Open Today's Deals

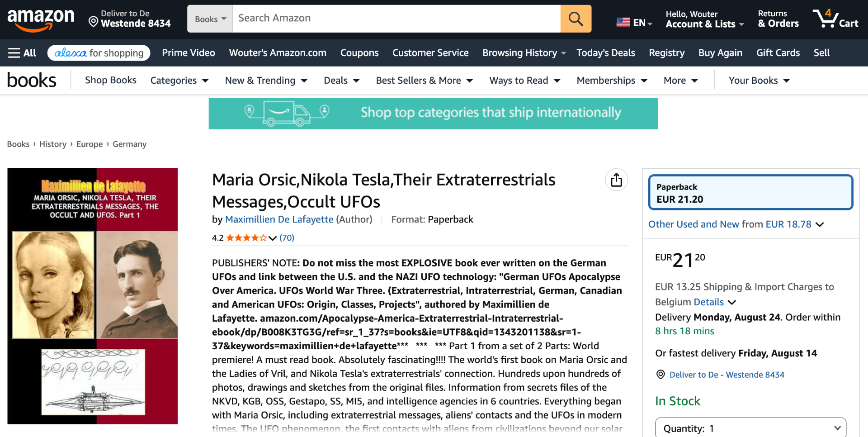pyautogui.click(x=606, y=53)
